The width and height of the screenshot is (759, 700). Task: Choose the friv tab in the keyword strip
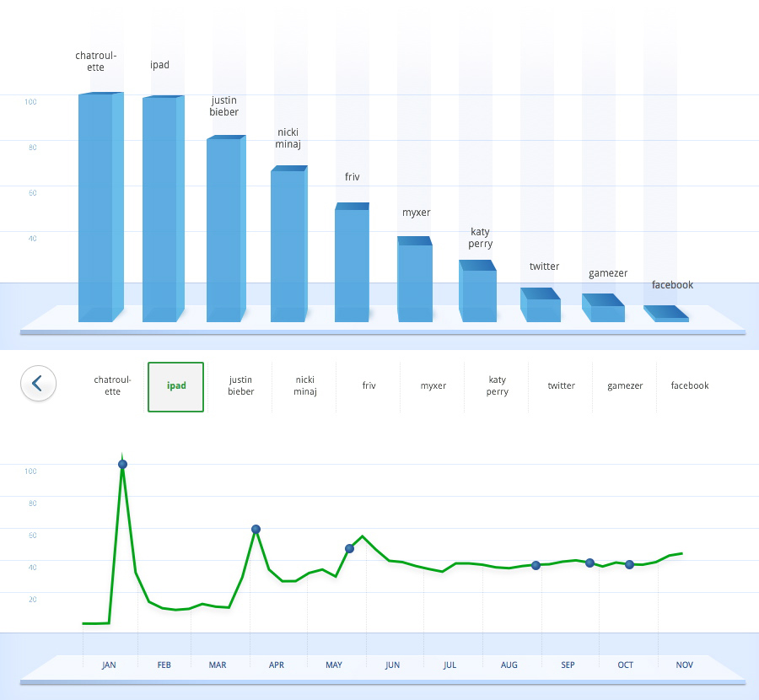click(369, 385)
